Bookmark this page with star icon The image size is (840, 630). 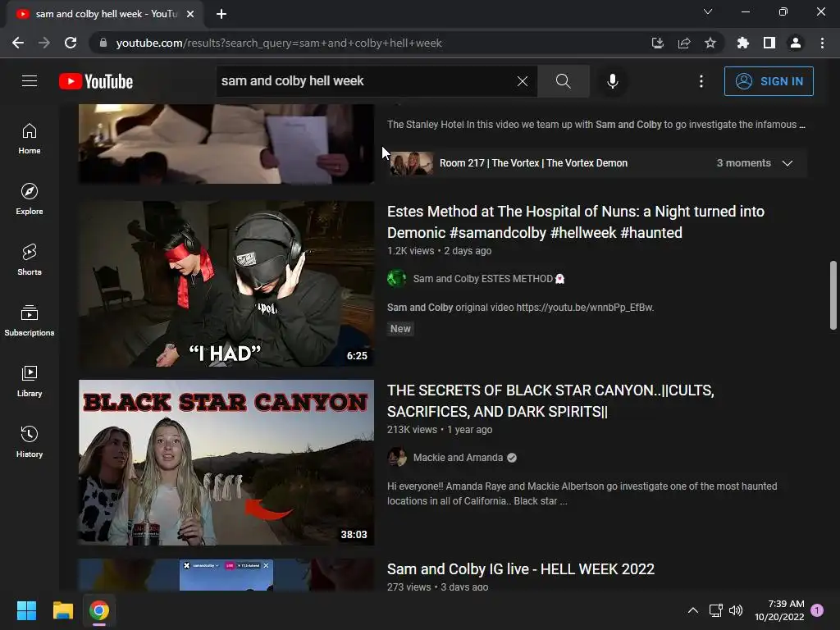[x=710, y=43]
